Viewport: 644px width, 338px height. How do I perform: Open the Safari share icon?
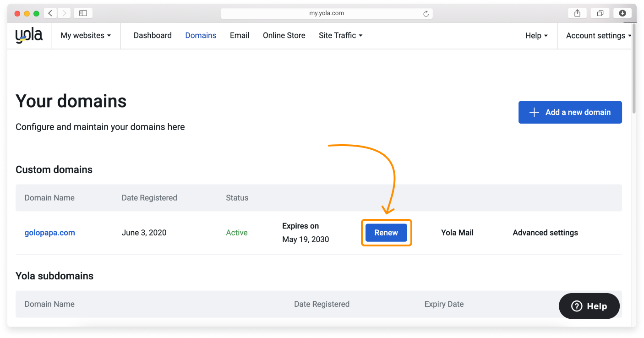(x=577, y=13)
